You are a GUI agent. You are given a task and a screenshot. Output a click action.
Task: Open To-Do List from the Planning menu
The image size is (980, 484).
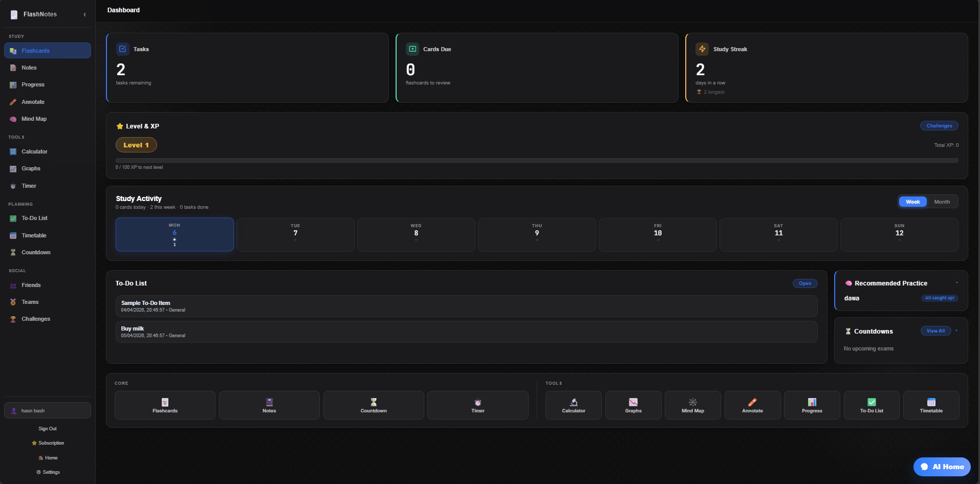(34, 218)
